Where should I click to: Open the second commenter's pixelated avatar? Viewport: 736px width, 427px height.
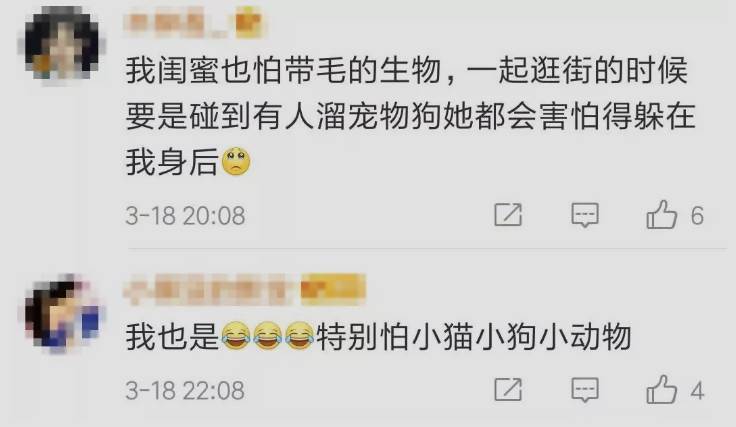coord(62,313)
